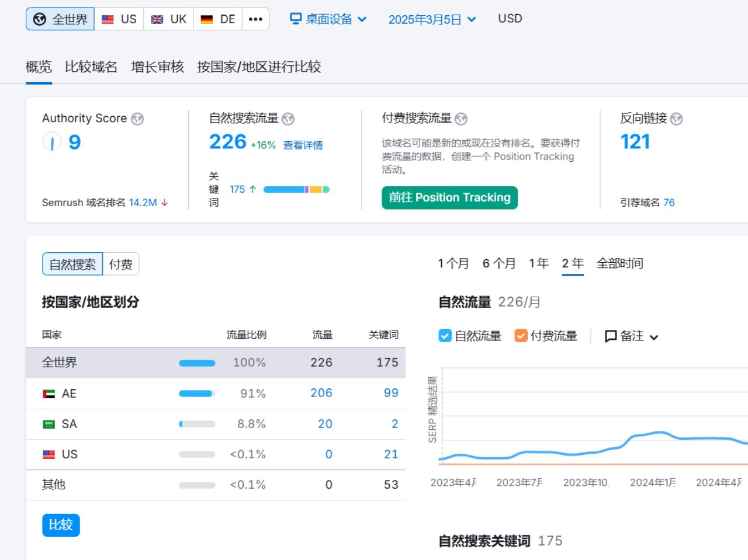
Task: Click the SERP 精选结果 axis label
Action: tap(432, 409)
